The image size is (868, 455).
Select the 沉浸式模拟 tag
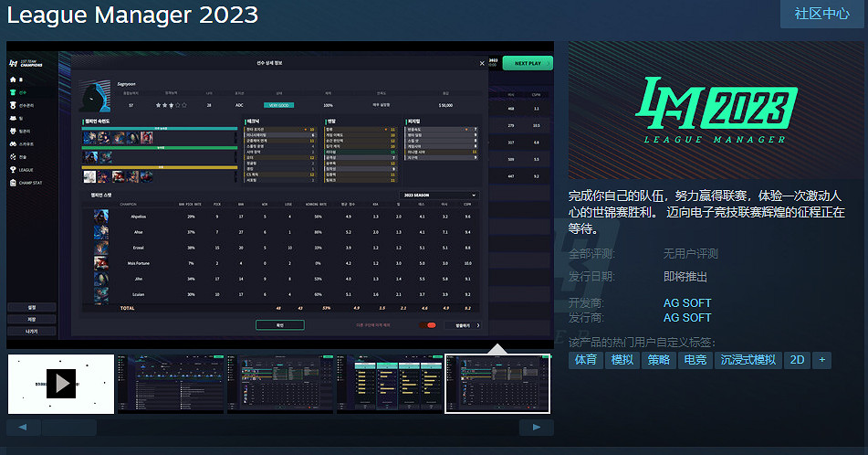tap(748, 360)
